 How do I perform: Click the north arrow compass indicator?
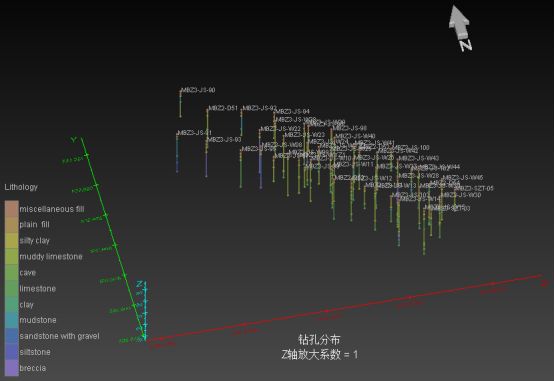[460, 28]
